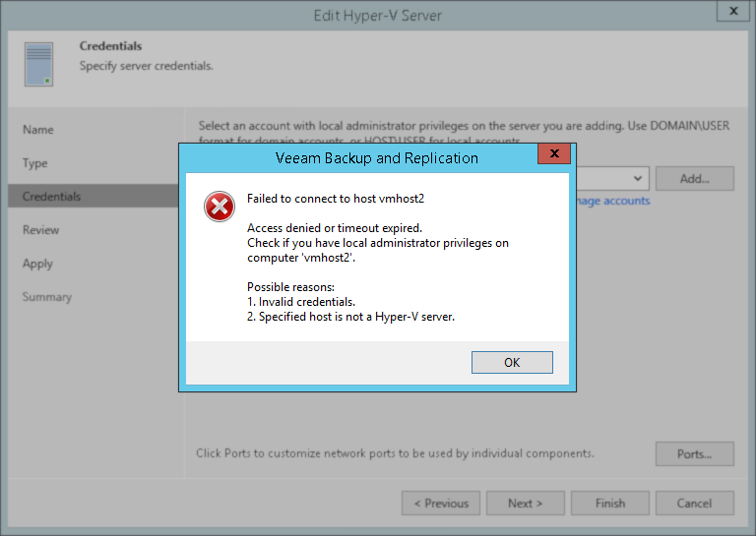Image resolution: width=756 pixels, height=536 pixels.
Task: Click the Add... credentials button
Action: coord(694,179)
